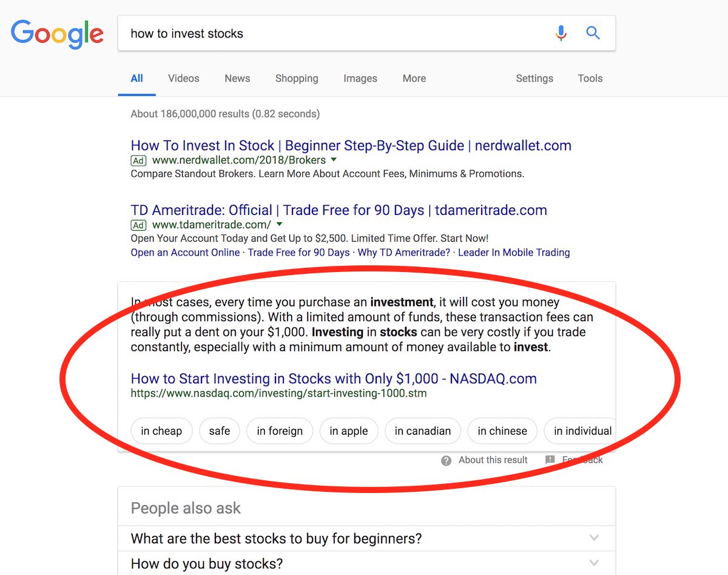728x575 pixels.
Task: Switch to the News tab
Action: [237, 78]
